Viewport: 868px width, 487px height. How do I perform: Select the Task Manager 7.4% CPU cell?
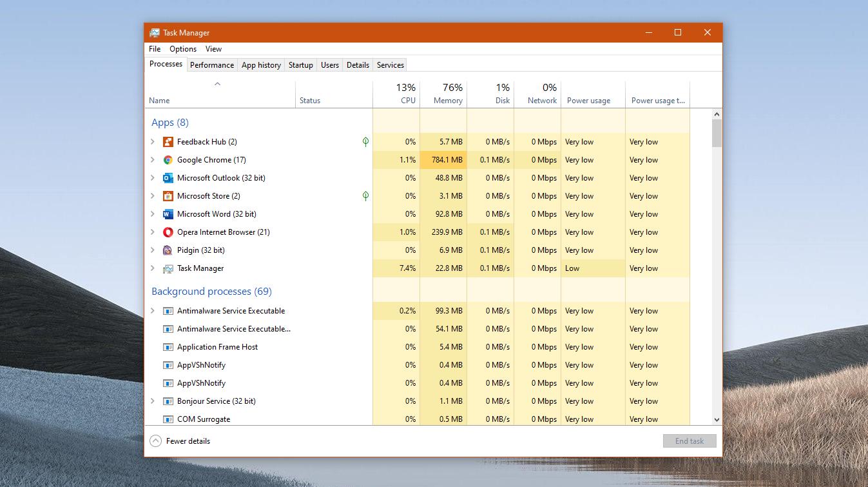396,268
